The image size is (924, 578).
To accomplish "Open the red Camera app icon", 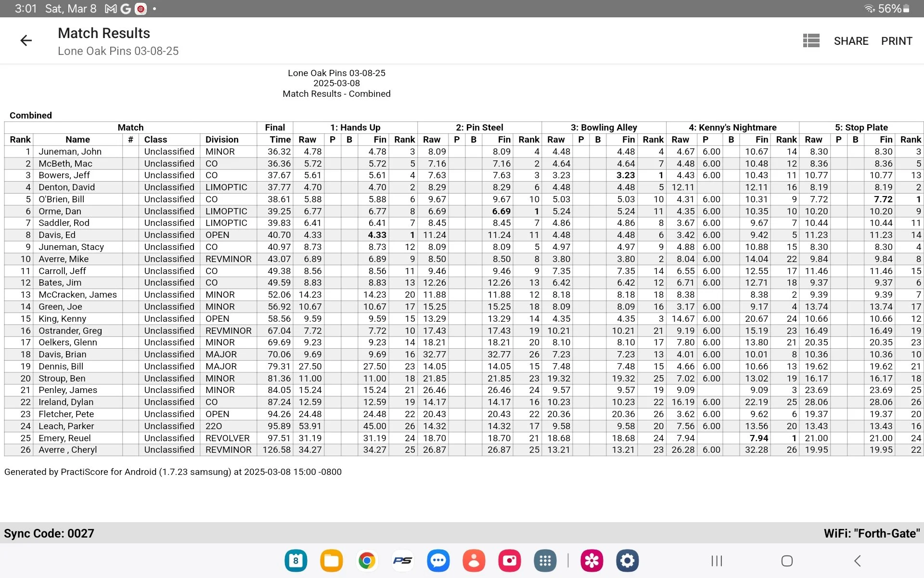I will point(509,561).
